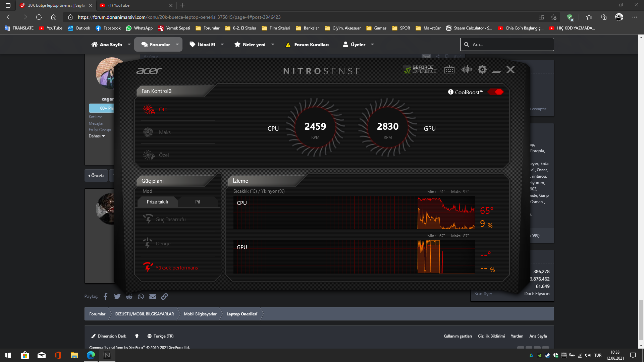Toggle the CoolBoost switch
Screen dimensions: 644x362
point(496,92)
